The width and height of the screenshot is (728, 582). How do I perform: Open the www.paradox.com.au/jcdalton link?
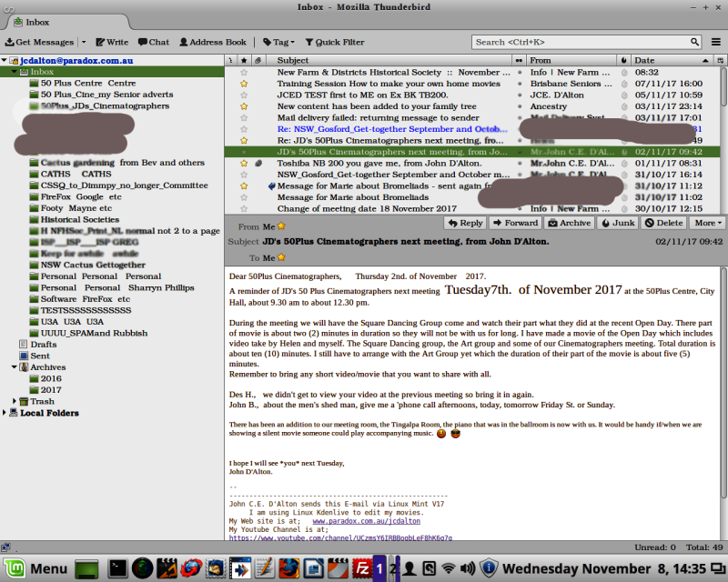[x=367, y=521]
